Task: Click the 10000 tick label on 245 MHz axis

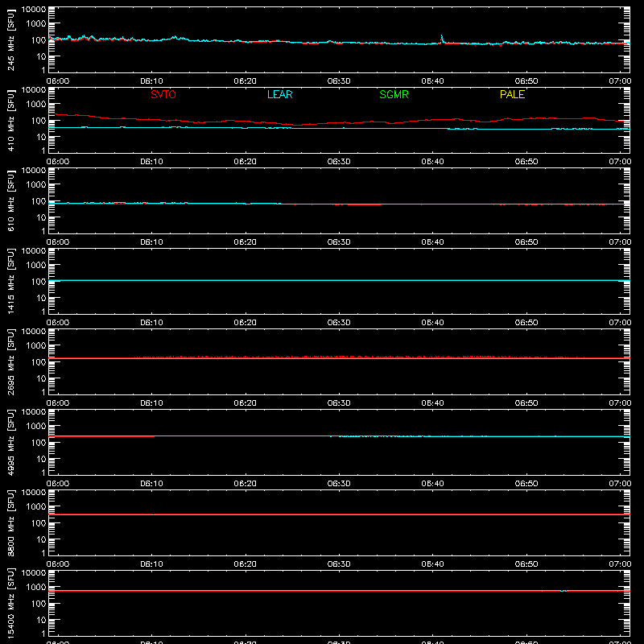Action: pyautogui.click(x=34, y=10)
